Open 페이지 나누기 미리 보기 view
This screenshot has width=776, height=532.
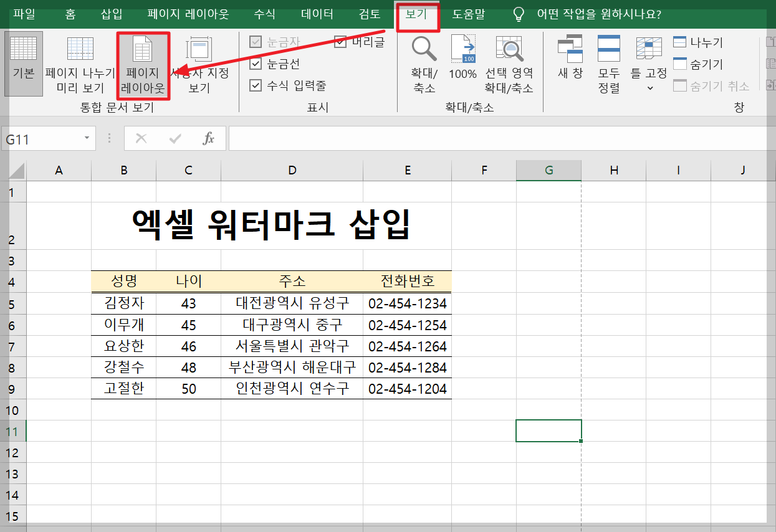(x=80, y=62)
